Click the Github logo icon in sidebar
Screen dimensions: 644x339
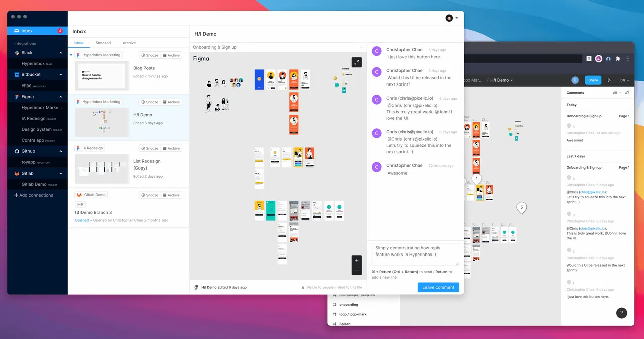point(17,151)
